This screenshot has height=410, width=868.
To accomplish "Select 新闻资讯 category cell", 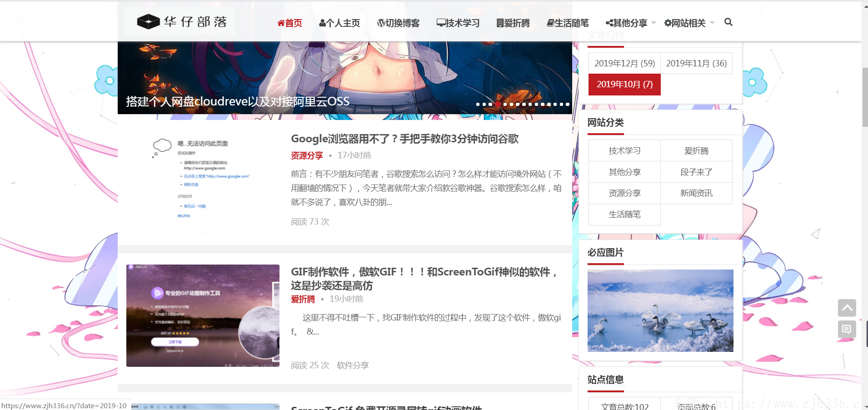I will pos(696,193).
